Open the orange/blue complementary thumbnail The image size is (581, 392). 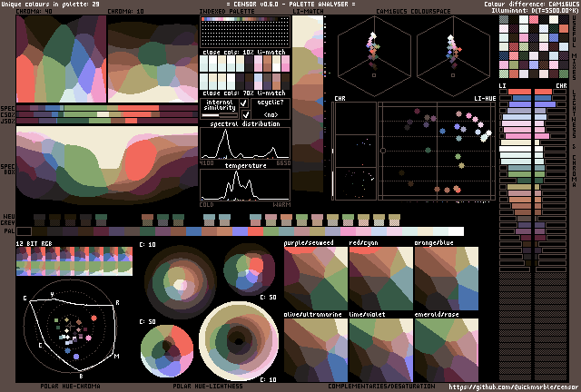pos(446,278)
